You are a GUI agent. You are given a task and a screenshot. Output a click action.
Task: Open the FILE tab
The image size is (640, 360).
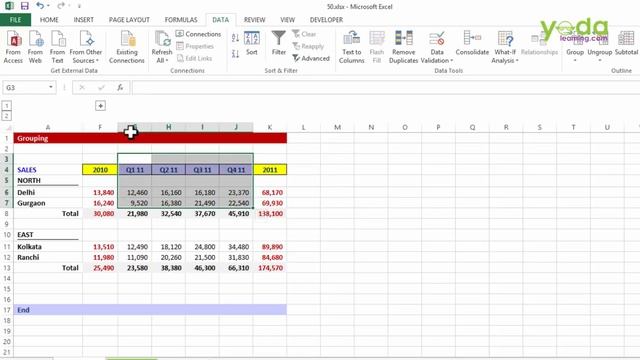[16, 20]
